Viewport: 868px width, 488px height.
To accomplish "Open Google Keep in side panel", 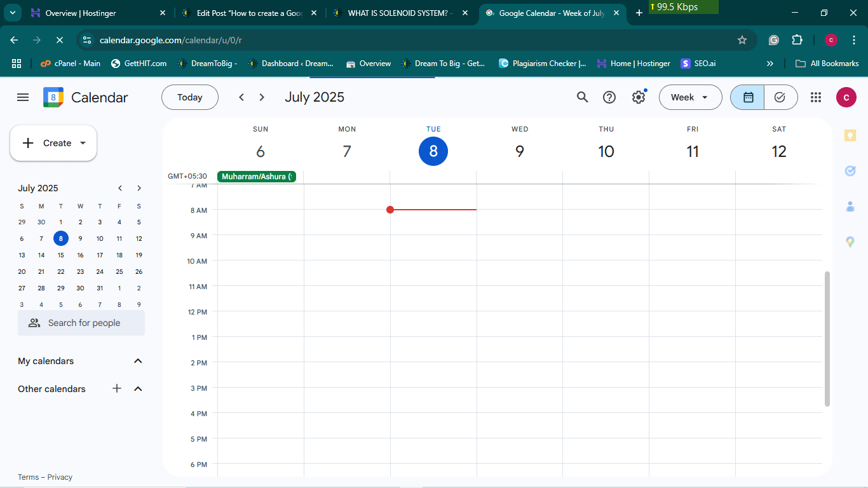I will (x=850, y=135).
